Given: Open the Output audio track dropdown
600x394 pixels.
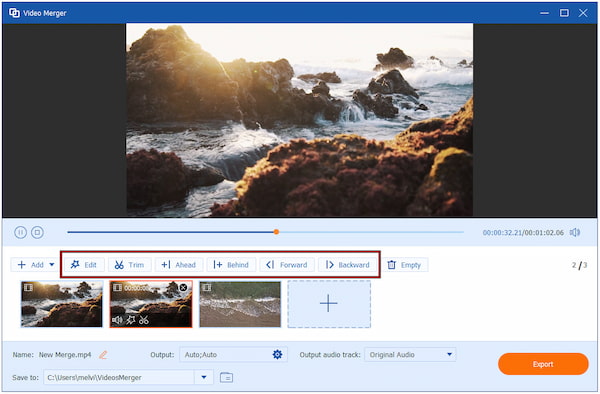Looking at the screenshot, I should 410,355.
